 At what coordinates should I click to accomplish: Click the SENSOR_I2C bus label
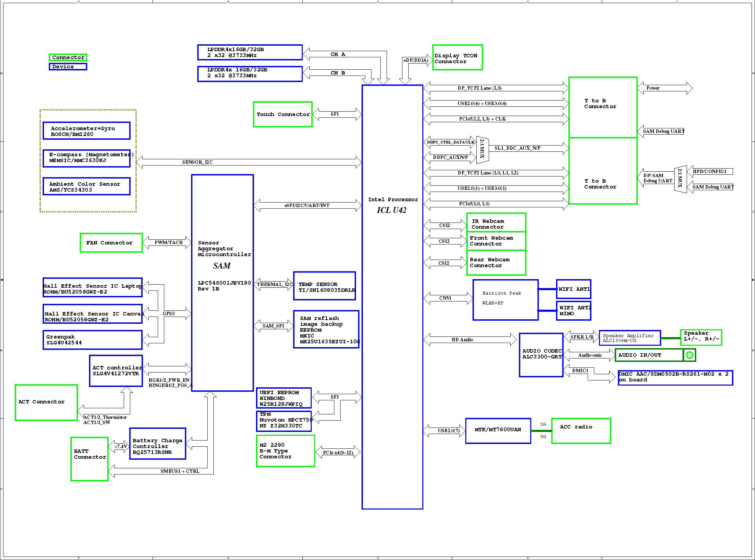coord(197,162)
